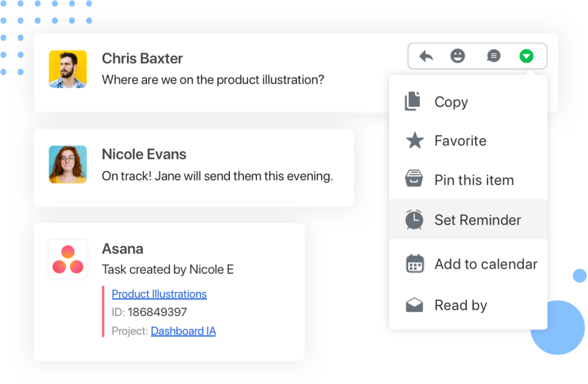Viewport: 588px width, 384px height.
Task: Select Add to calendar option
Action: (x=486, y=263)
